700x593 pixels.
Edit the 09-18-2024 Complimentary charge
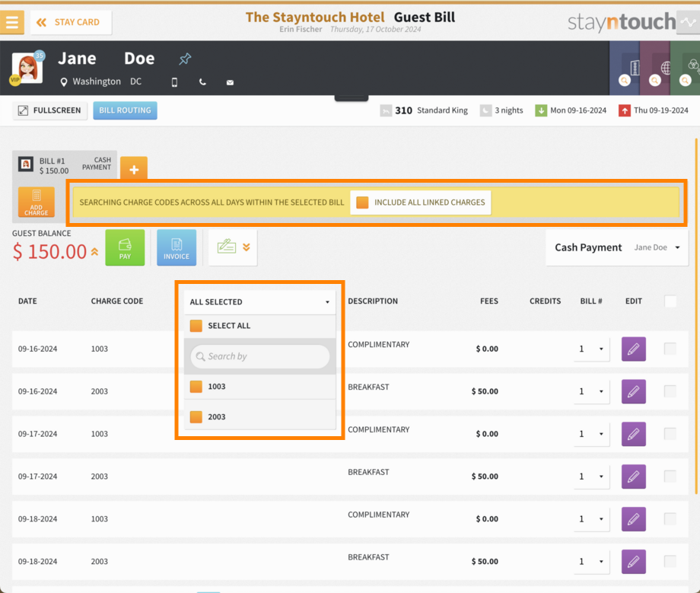point(634,519)
